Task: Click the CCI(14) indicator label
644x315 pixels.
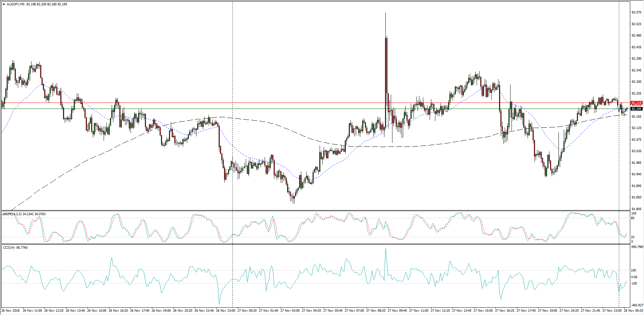Action: coord(9,248)
